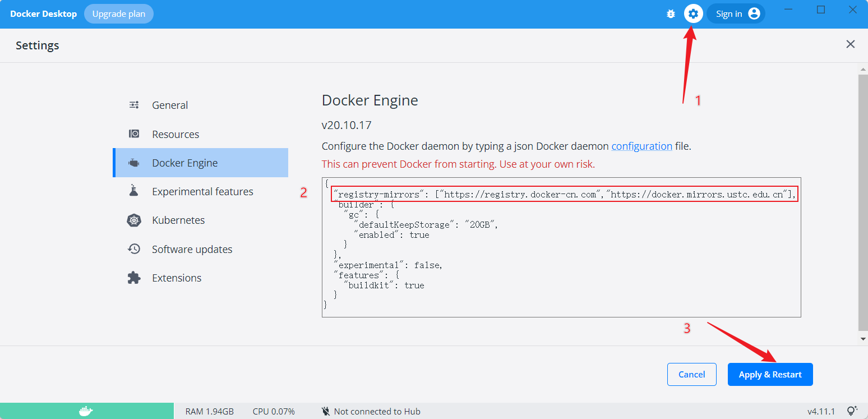Click inside the daemon JSON editor
The height and width of the screenshot is (419, 868).
tap(561, 247)
